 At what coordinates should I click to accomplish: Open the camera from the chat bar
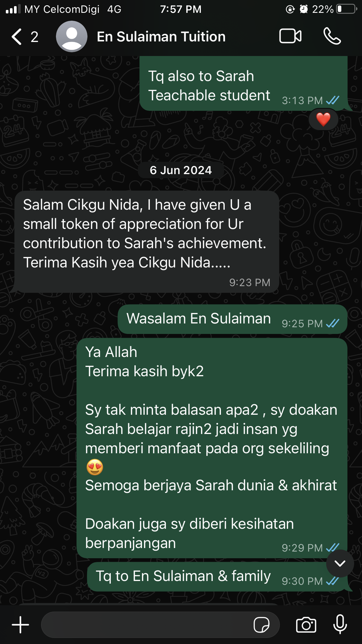pos(306,625)
